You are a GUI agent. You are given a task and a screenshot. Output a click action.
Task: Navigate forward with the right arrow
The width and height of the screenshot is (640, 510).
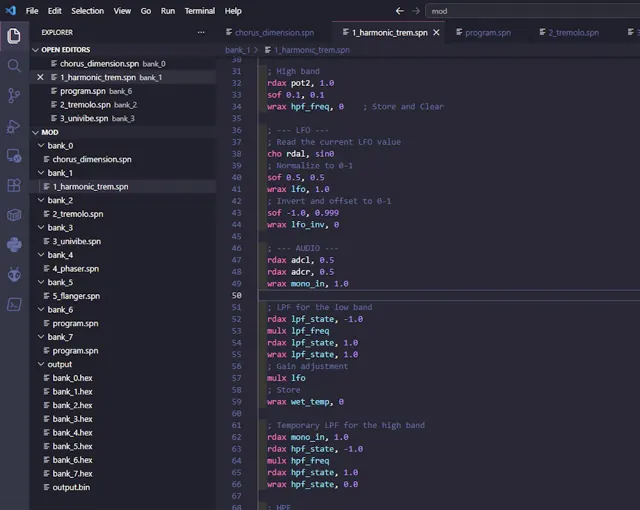[x=416, y=11]
